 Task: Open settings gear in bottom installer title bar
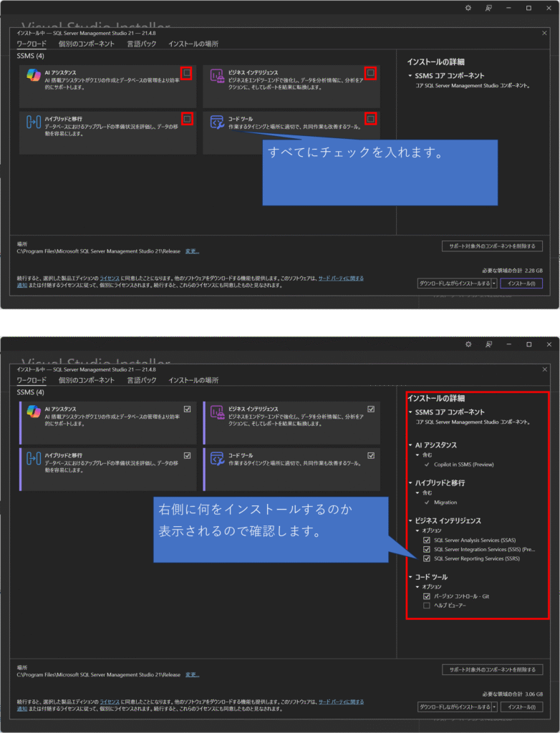coord(468,344)
